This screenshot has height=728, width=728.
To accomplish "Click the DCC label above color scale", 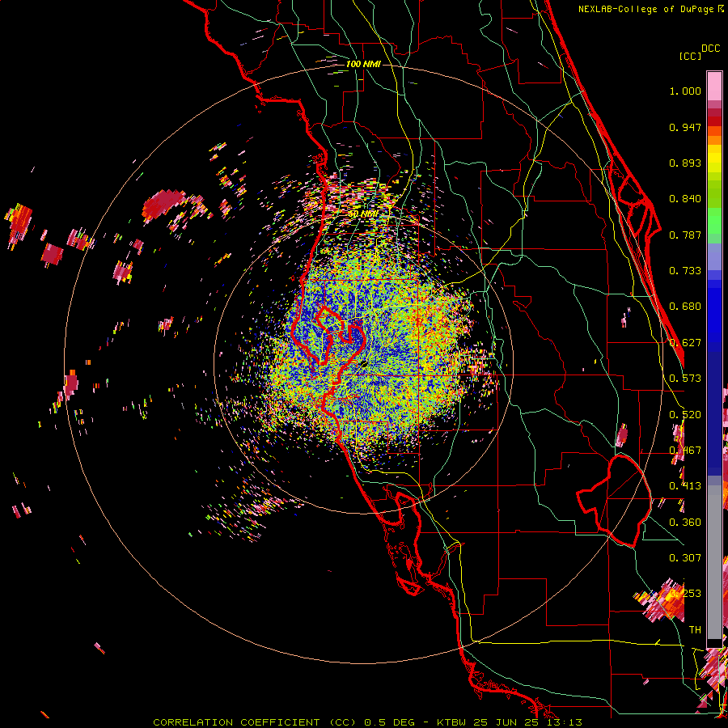I will pos(711,49).
